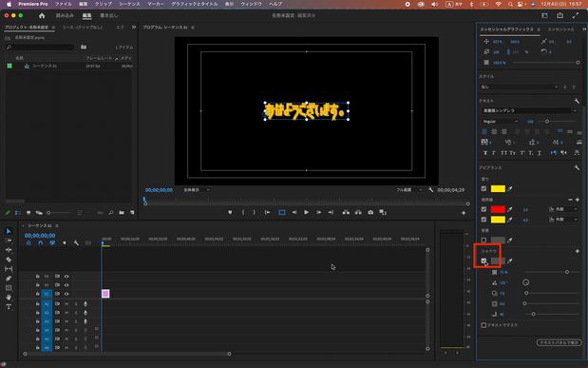The width and height of the screenshot is (588, 368).
Task: Open the Home screen icon
Action: 42,15
